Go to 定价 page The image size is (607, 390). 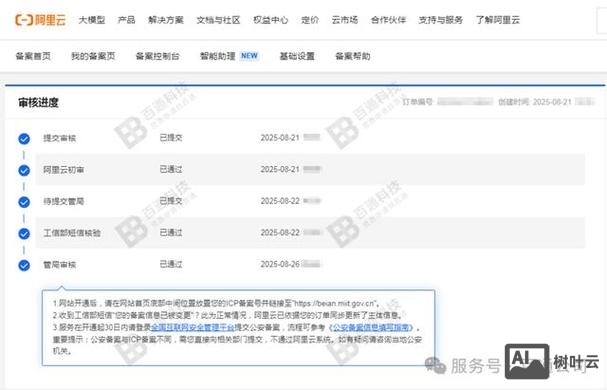tap(310, 20)
